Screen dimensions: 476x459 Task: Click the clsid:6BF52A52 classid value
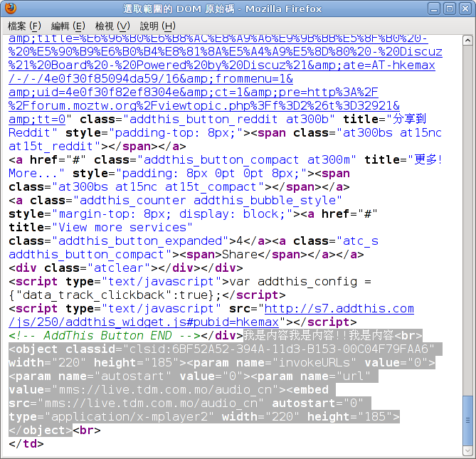coord(277,349)
